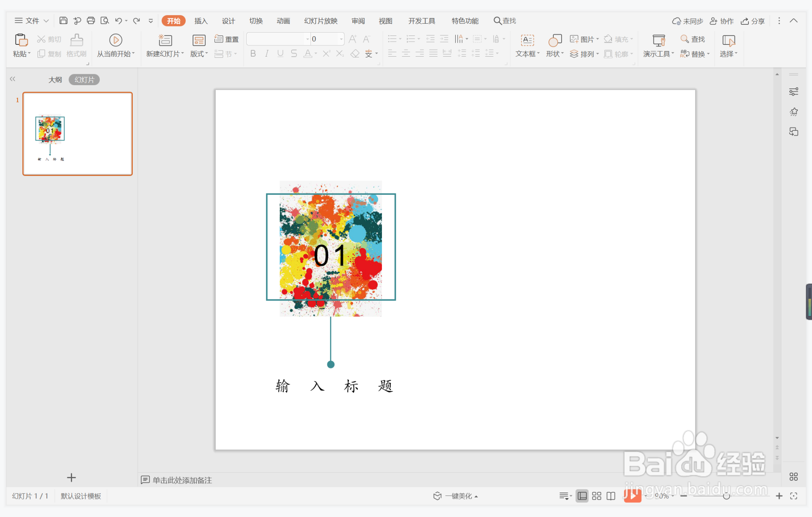Open the Insert ribbon tab
812x517 pixels.
(x=201, y=21)
